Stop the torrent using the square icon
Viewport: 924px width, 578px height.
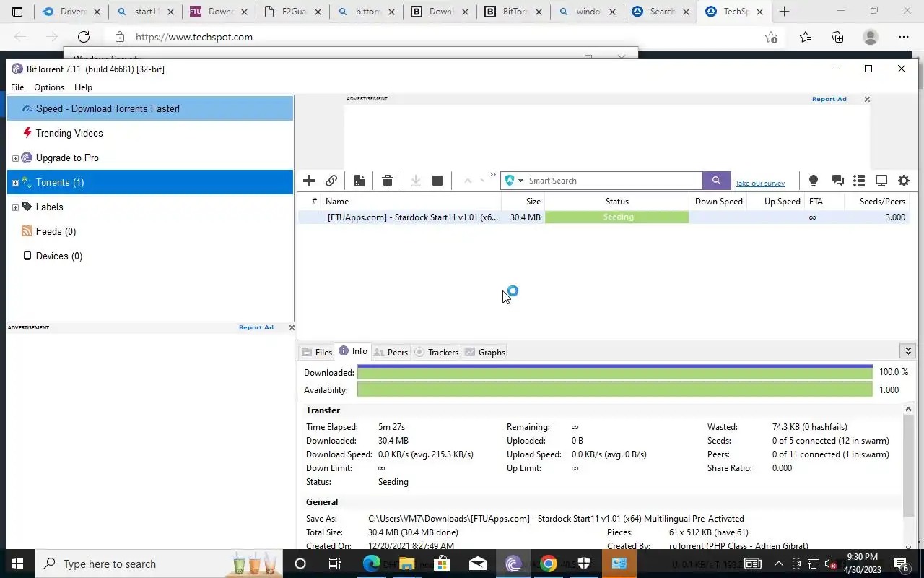click(x=437, y=181)
